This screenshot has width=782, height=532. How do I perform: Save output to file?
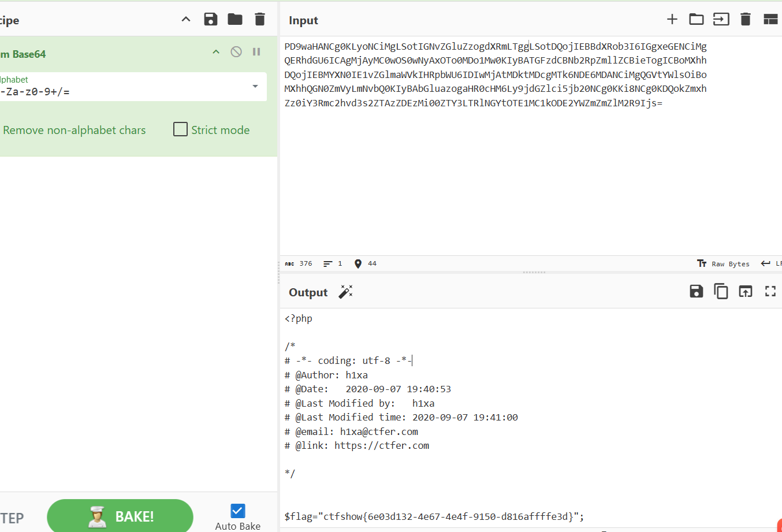pyautogui.click(x=697, y=291)
